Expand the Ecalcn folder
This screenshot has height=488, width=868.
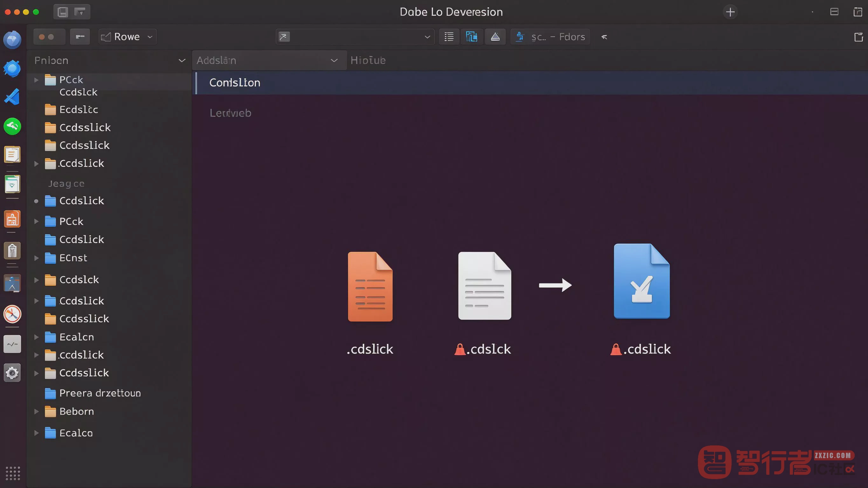36,337
